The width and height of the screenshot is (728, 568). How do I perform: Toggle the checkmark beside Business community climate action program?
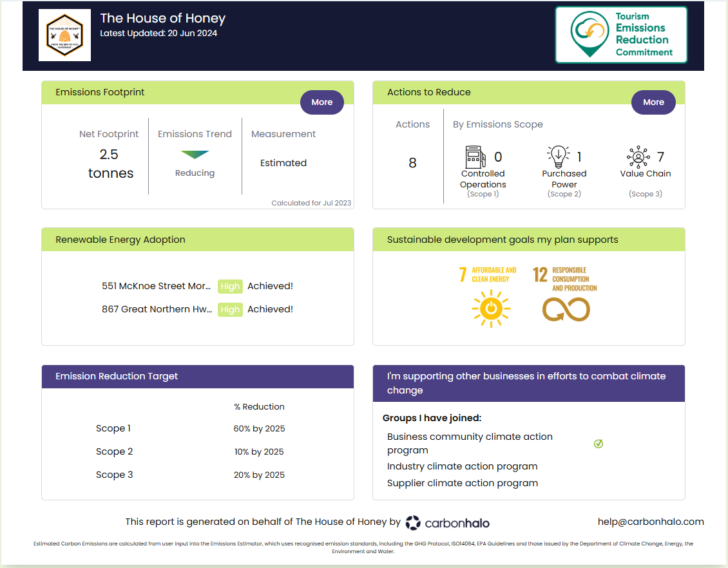click(x=599, y=443)
